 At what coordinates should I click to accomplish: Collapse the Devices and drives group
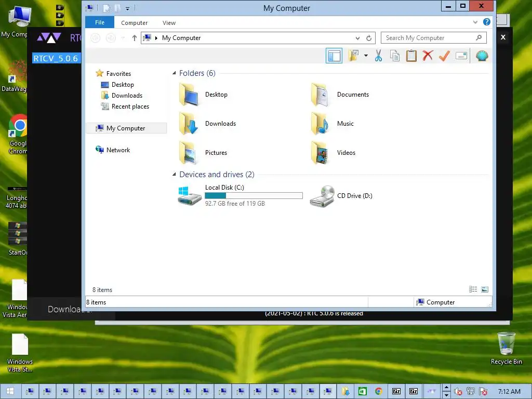click(174, 175)
